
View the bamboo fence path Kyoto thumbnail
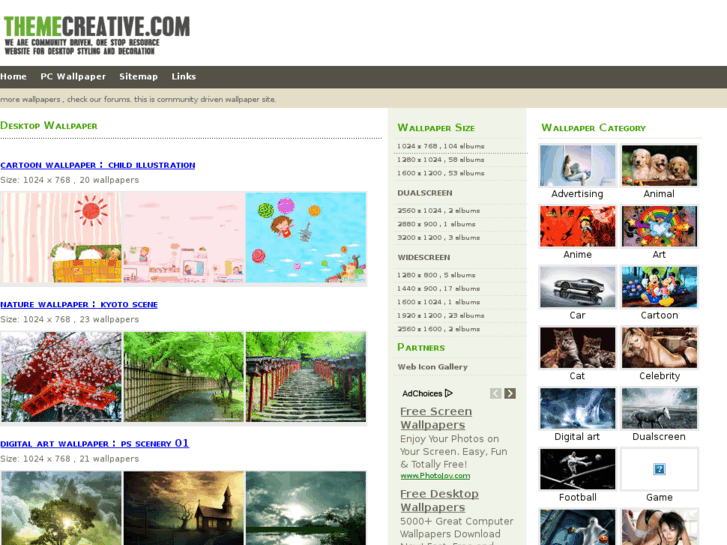(184, 377)
